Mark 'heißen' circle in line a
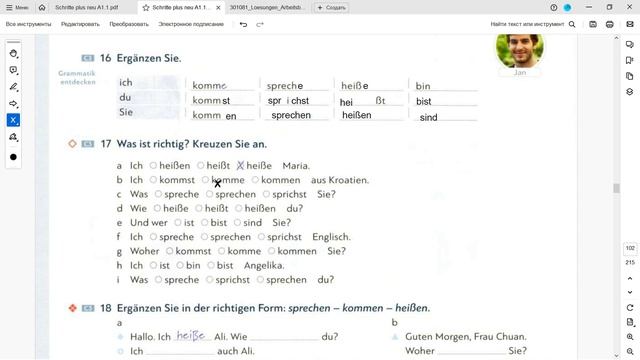This screenshot has width=640, height=360. click(x=153, y=165)
